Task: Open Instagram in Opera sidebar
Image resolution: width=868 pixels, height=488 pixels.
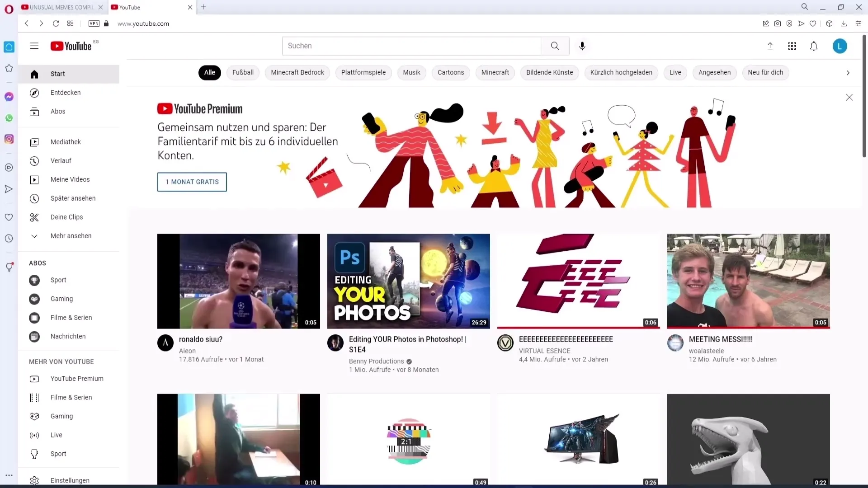Action: point(9,139)
